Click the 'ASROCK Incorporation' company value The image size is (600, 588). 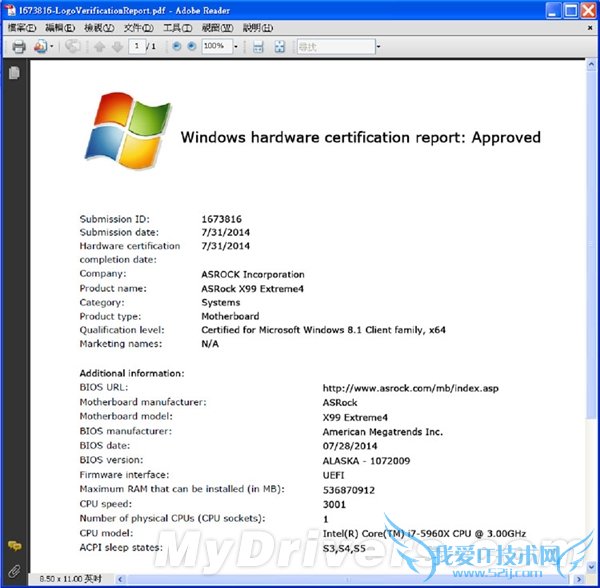coord(253,274)
